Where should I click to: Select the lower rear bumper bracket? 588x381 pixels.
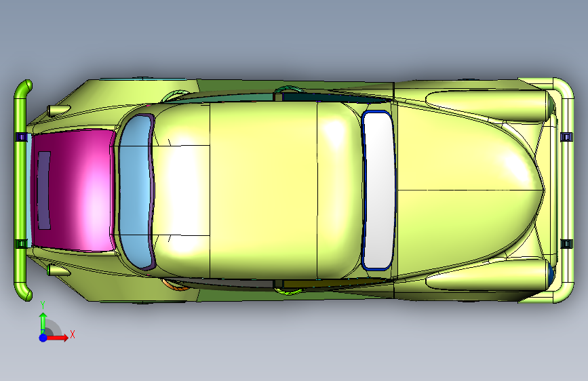pos(566,244)
